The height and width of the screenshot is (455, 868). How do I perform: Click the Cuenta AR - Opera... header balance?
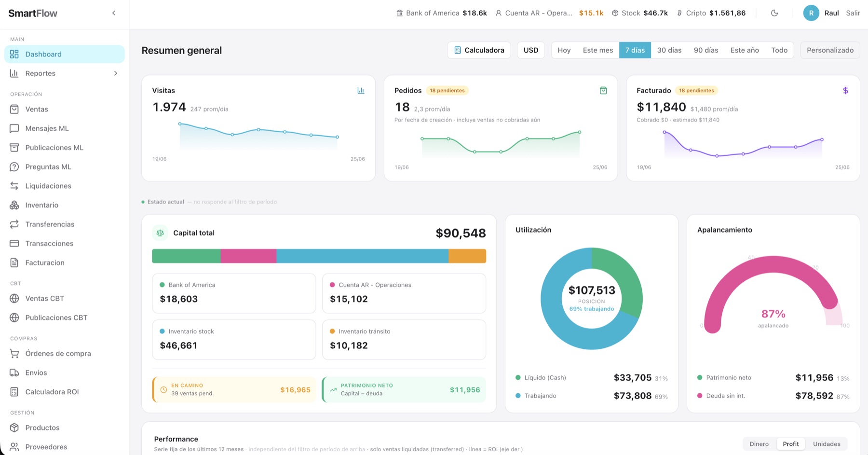tap(549, 13)
